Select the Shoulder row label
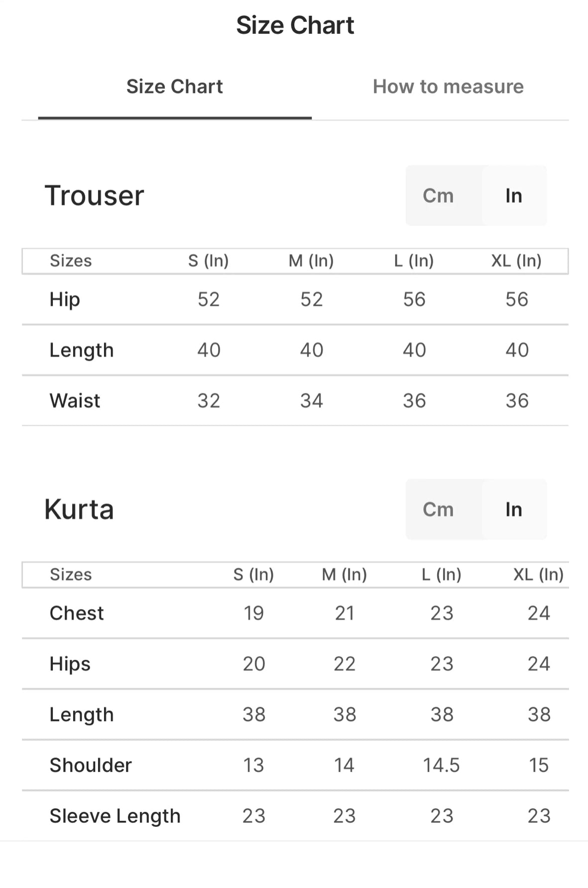This screenshot has width=588, height=888. coord(91,765)
